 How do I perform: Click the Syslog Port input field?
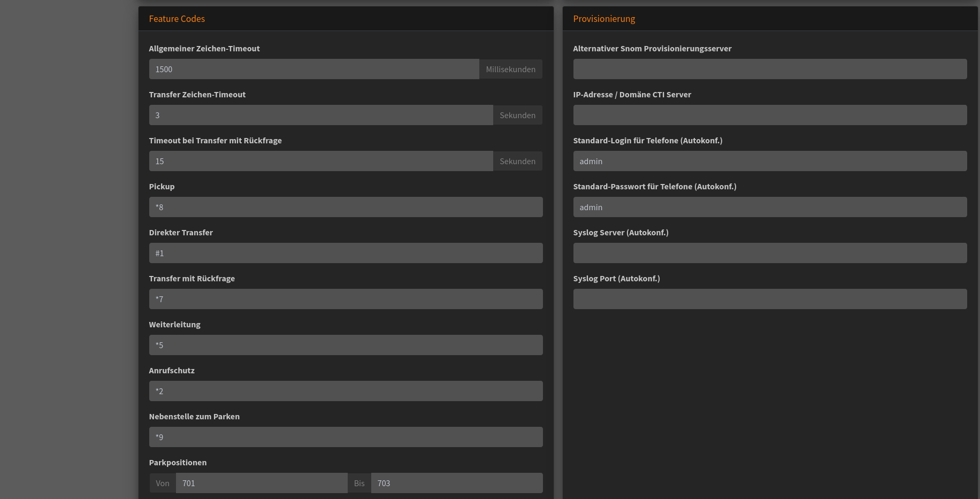pyautogui.click(x=770, y=299)
